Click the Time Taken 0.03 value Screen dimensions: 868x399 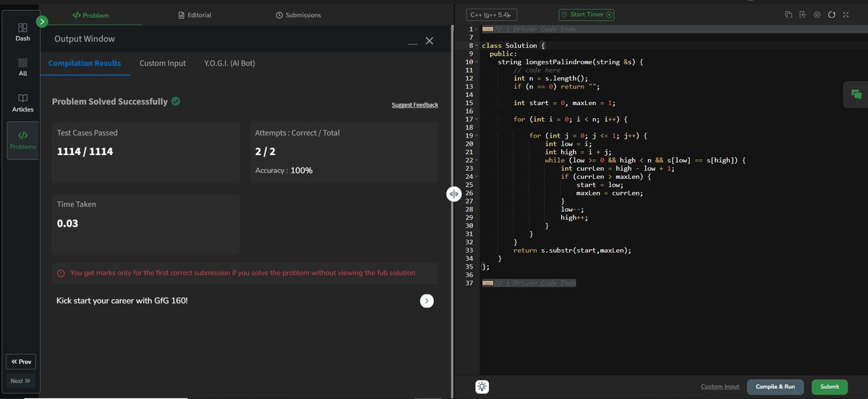pos(67,224)
